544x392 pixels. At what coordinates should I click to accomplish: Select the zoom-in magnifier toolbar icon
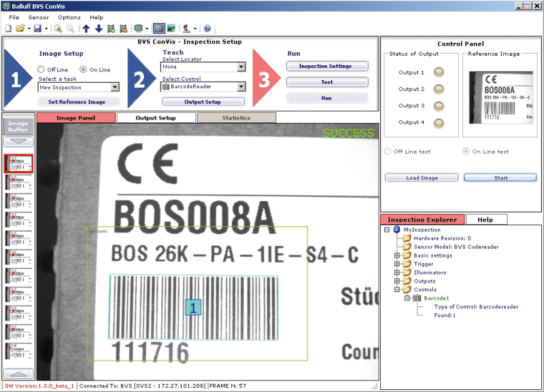tap(57, 29)
